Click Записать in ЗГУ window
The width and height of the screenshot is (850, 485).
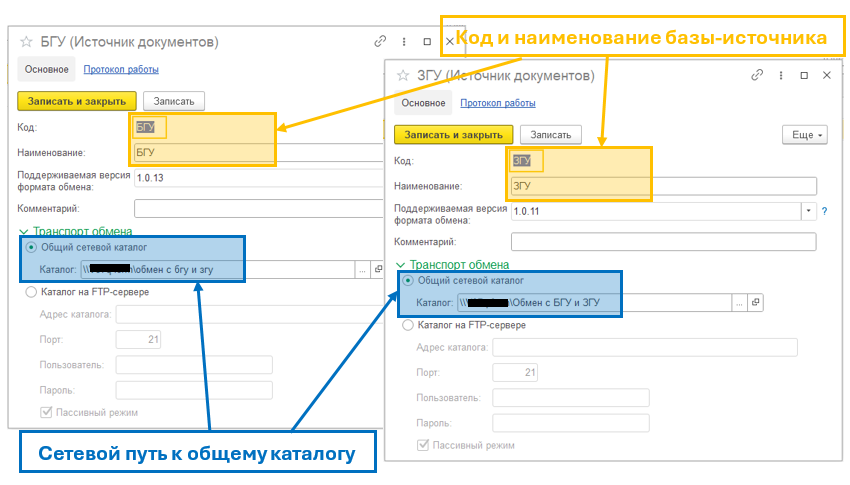click(x=550, y=135)
